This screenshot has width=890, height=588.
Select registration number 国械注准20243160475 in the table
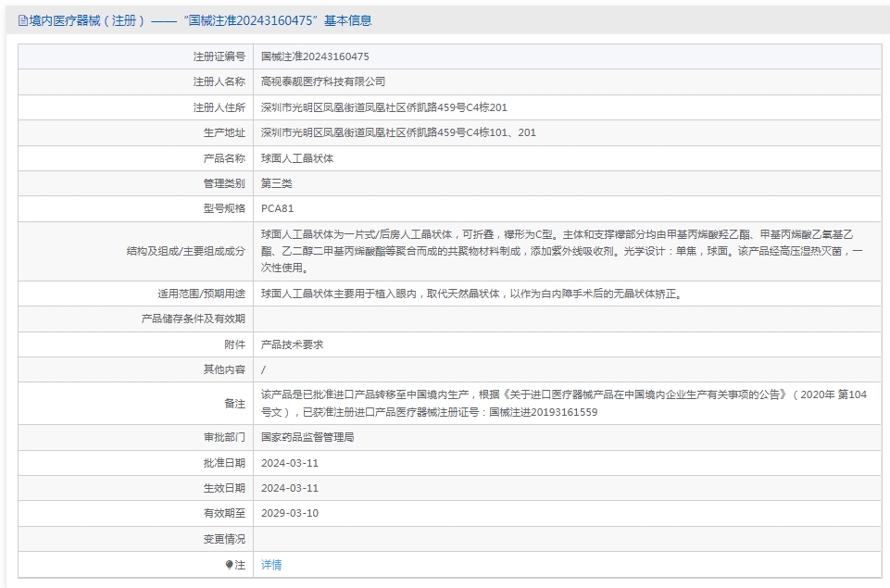(315, 56)
